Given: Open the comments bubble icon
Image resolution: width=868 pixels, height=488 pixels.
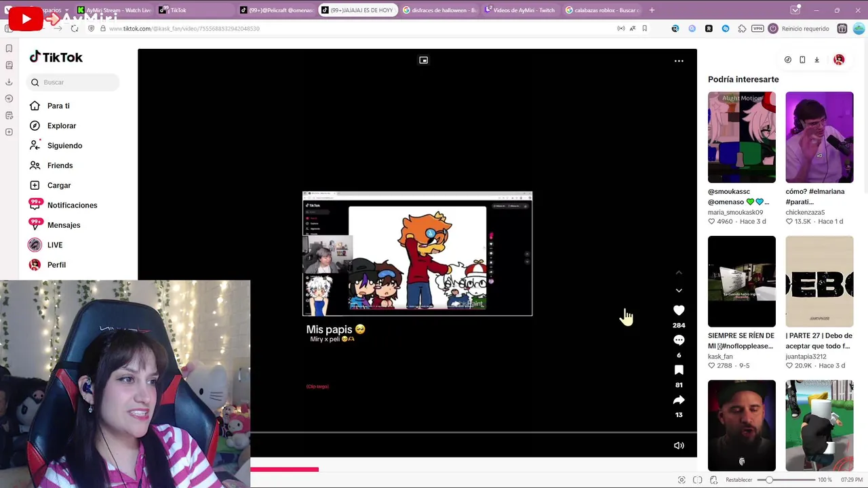Looking at the screenshot, I should click(679, 340).
